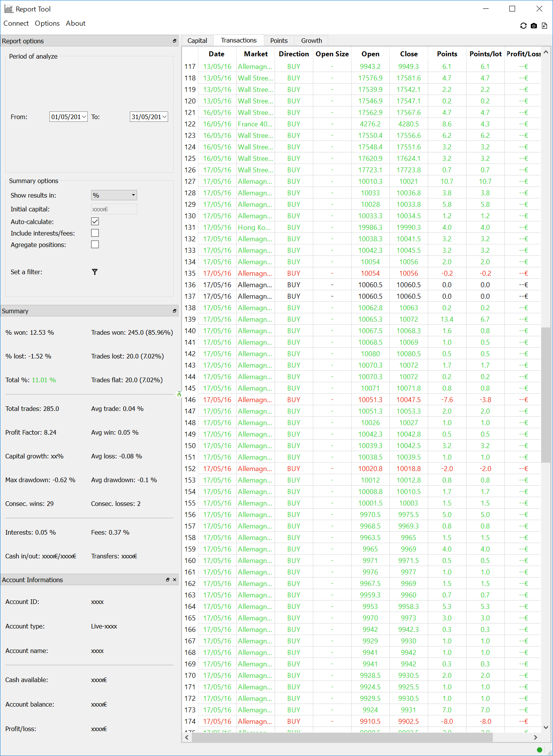553x756 pixels.
Task: Select the France 40 market cell in row 122
Action: (255, 124)
